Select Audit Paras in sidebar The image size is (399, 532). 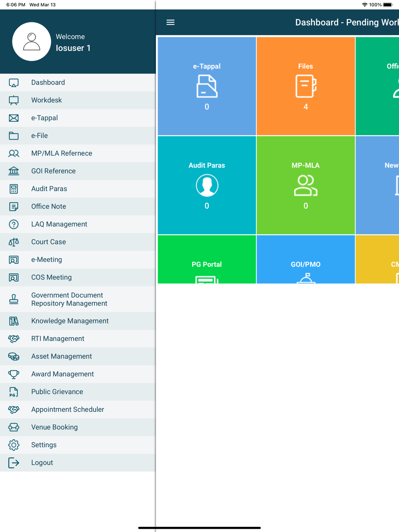coord(78,189)
